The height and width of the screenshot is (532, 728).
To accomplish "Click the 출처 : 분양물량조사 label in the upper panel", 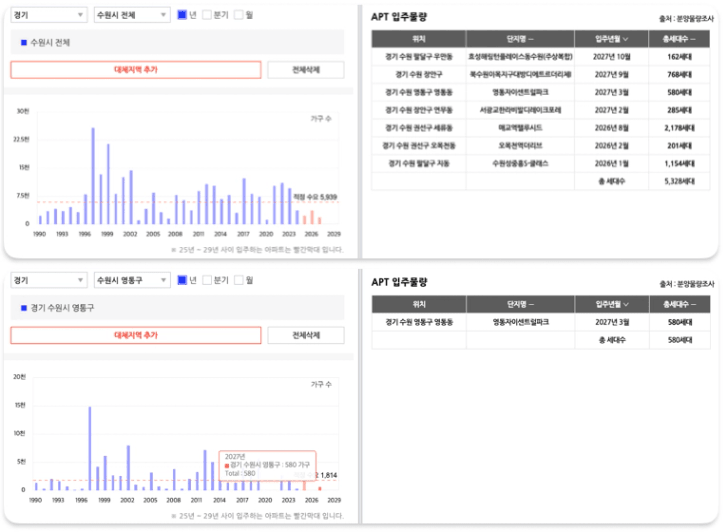I will 686,19.
